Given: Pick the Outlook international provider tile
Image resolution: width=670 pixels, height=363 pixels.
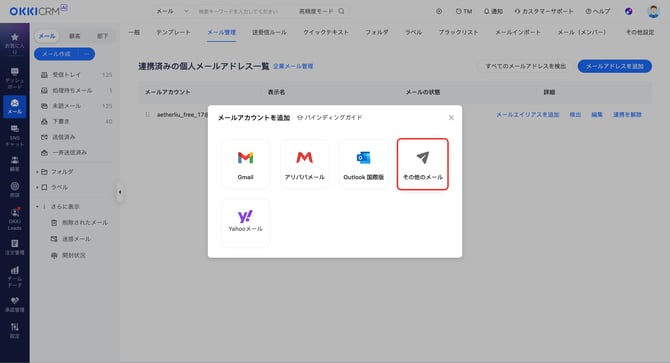Looking at the screenshot, I should (363, 164).
